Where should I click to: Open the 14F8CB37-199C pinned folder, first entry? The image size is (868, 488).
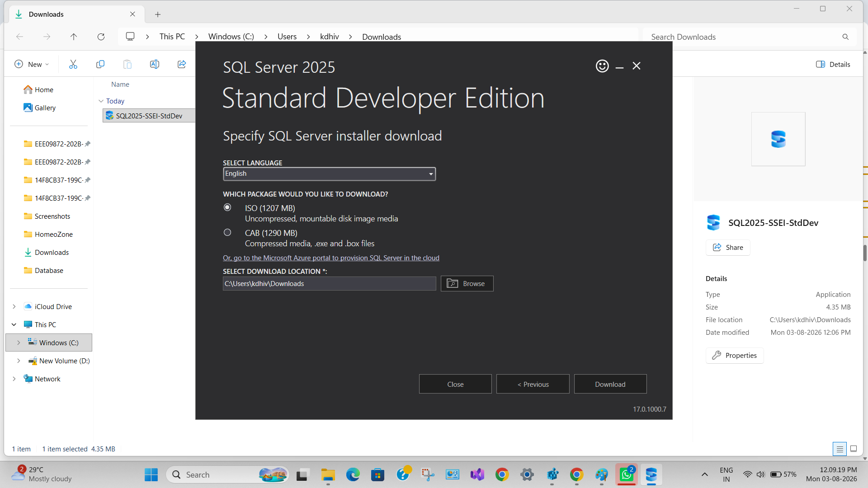tap(57, 180)
